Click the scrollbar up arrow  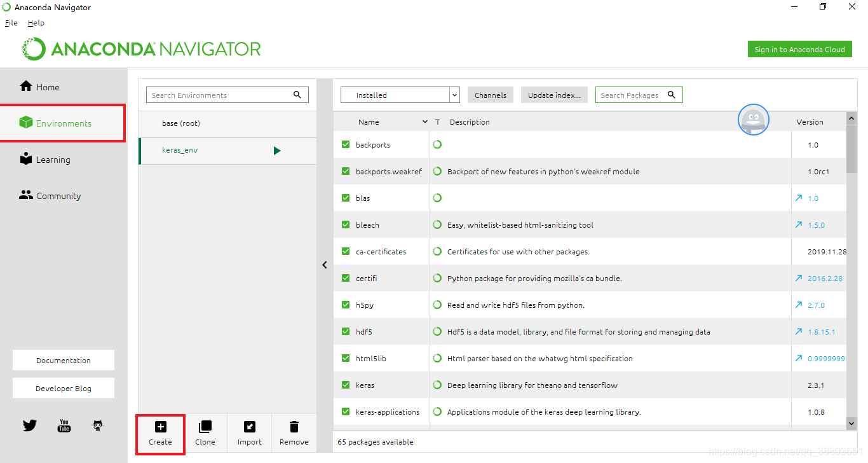[851, 118]
